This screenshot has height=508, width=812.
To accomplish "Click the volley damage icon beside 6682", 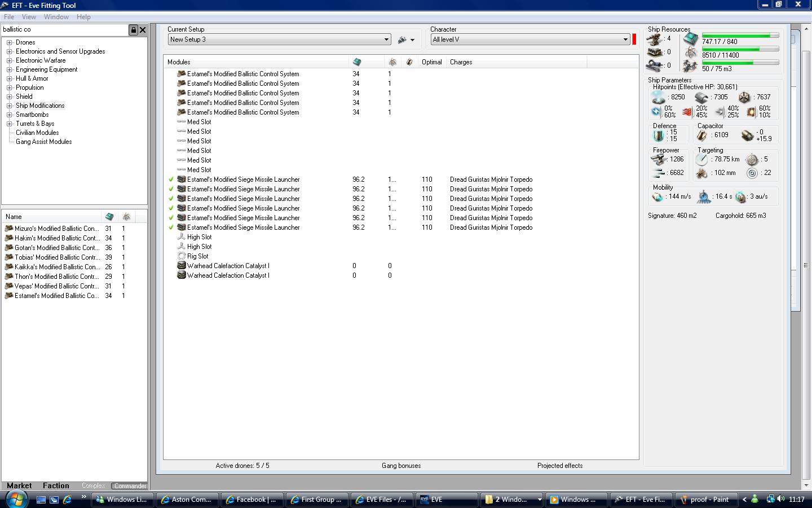I will (657, 173).
